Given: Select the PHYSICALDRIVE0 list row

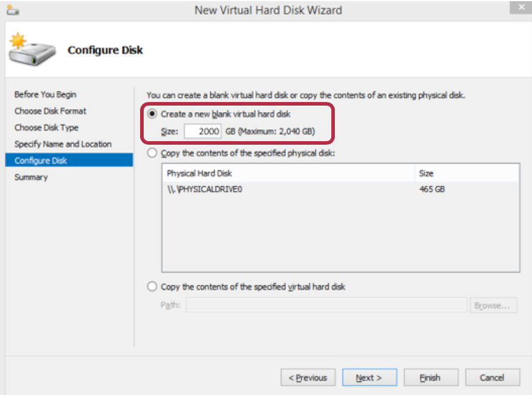Looking at the screenshot, I should [341, 189].
